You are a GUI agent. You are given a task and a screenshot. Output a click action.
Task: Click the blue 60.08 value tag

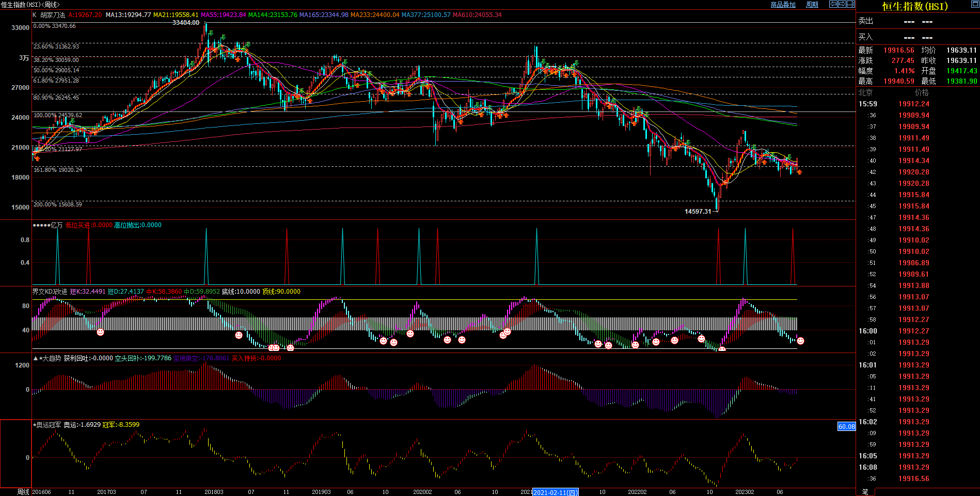846,427
